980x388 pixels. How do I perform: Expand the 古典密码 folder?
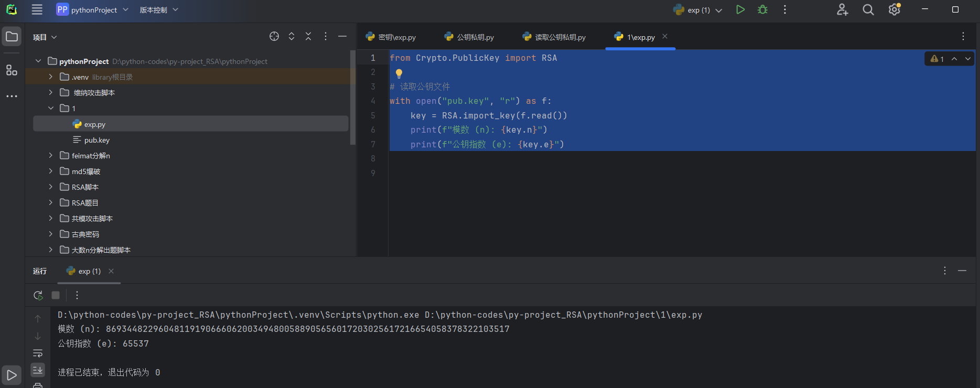click(50, 234)
